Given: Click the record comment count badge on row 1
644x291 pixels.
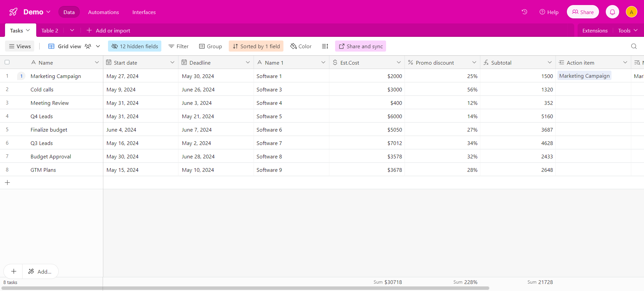Looking at the screenshot, I should 21,76.
